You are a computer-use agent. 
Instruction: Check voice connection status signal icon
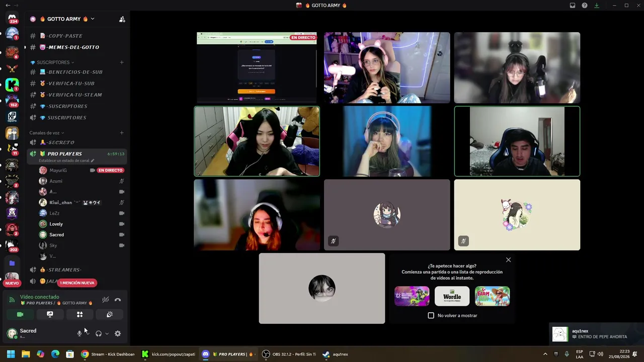(12, 300)
